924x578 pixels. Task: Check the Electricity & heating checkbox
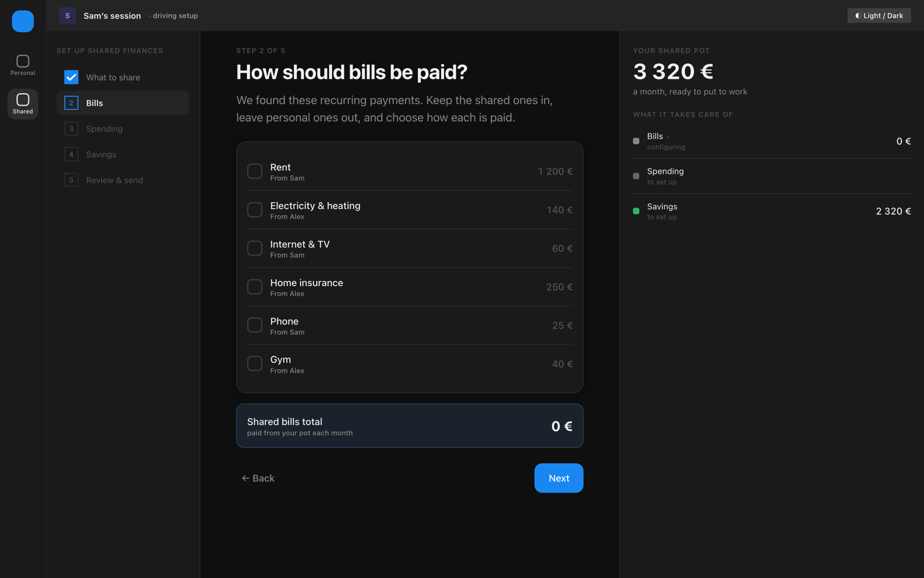pyautogui.click(x=255, y=210)
